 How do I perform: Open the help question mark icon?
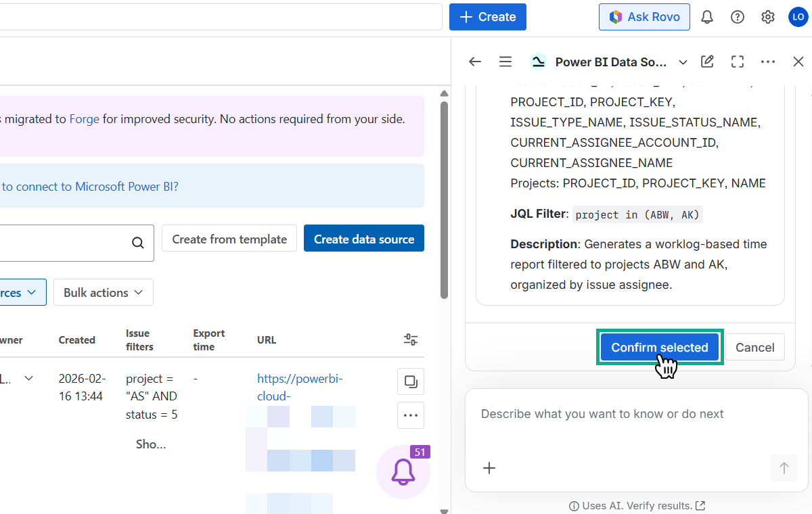[738, 17]
